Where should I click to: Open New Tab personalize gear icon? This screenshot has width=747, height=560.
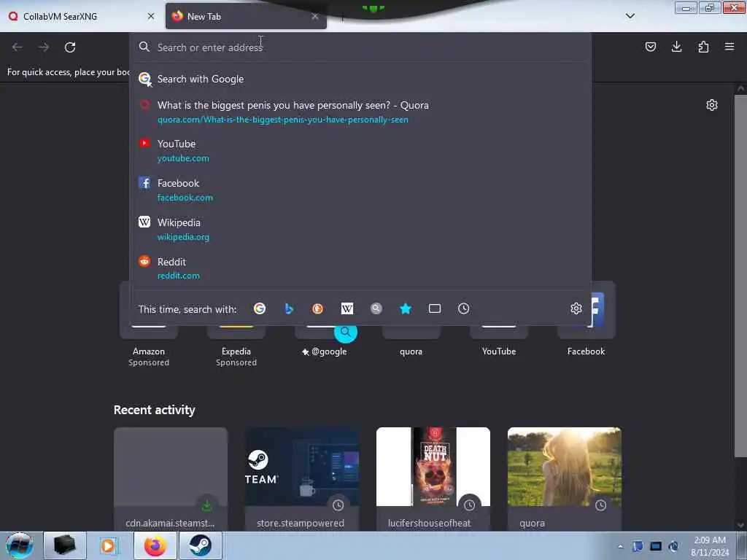712,105
